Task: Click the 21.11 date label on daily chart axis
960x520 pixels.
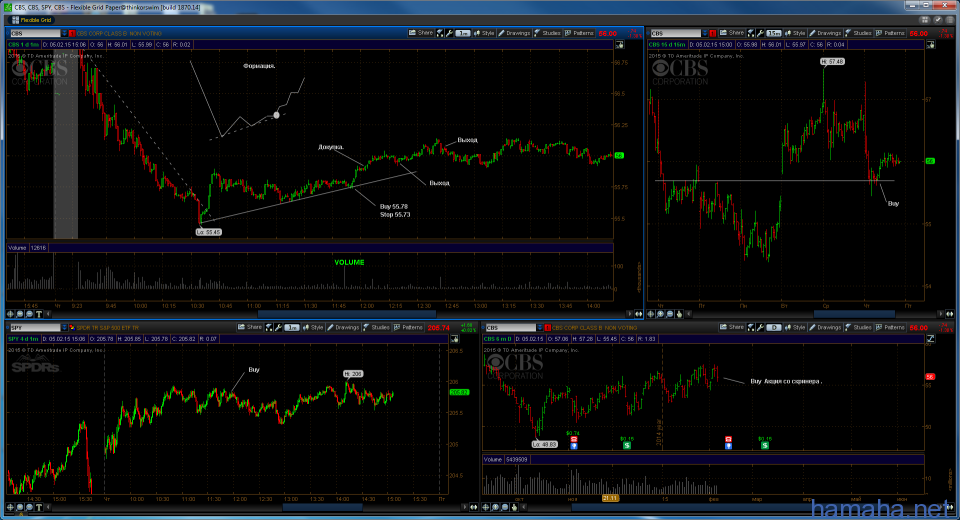Action: tap(610, 499)
